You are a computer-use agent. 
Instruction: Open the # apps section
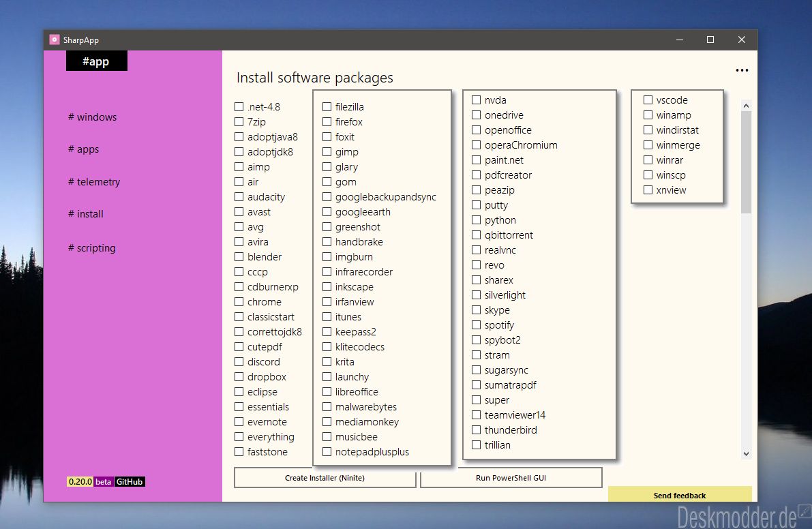83,149
